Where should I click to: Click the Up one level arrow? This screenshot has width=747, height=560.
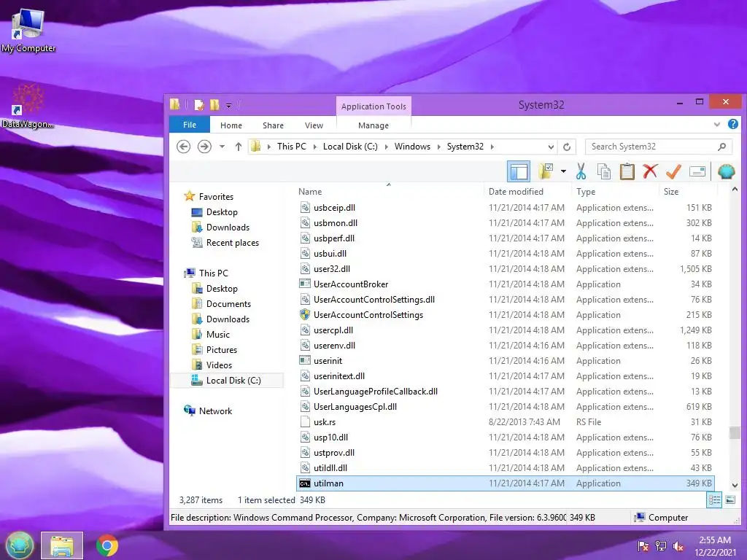pos(239,147)
